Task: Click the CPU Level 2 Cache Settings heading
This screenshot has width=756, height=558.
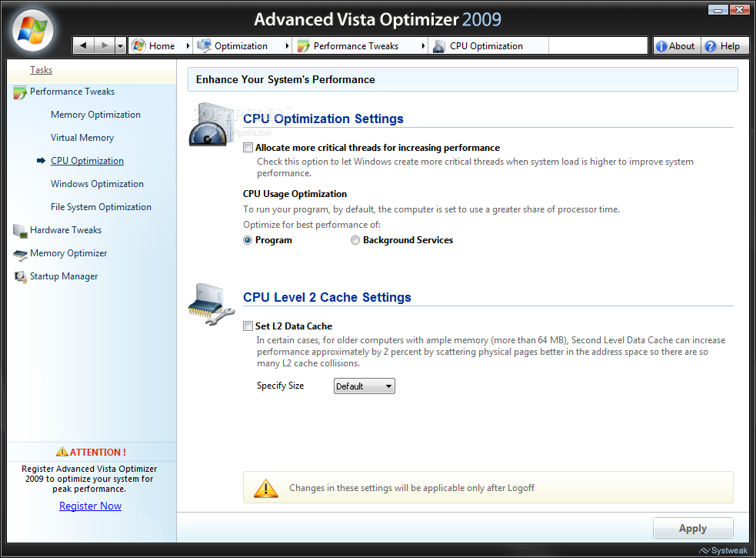Action: click(327, 297)
